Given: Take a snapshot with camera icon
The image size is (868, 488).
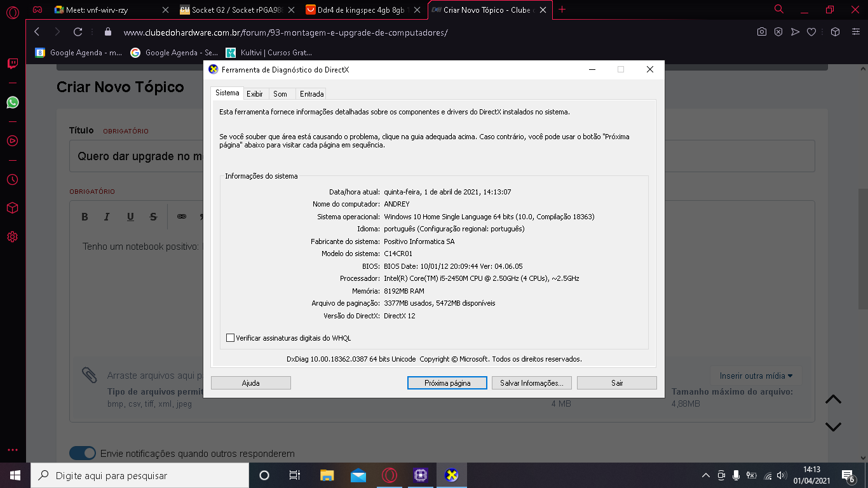Looking at the screenshot, I should pos(761,32).
